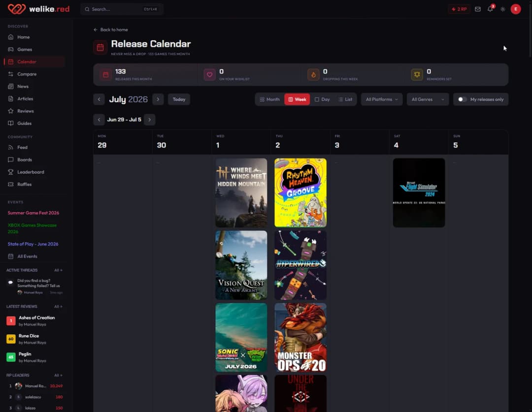Open the notifications bell
532x412 pixels.
(x=490, y=9)
